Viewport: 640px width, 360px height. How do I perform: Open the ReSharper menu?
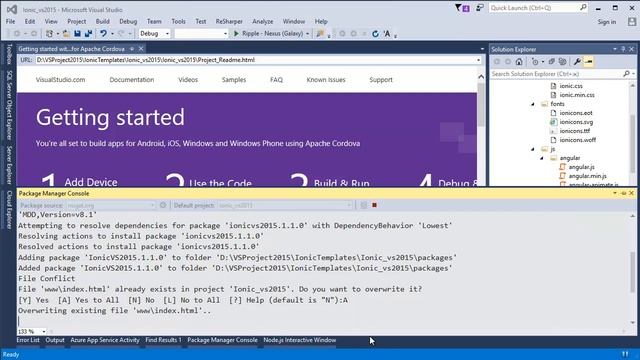click(x=229, y=21)
